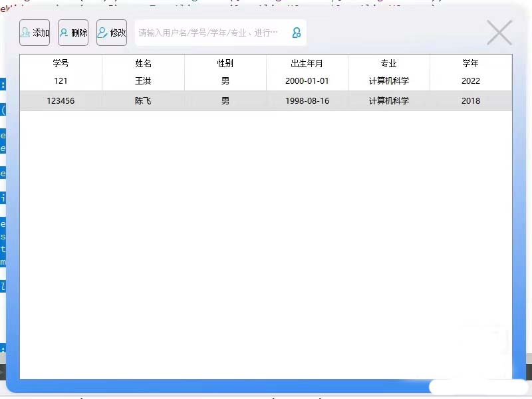The width and height of the screenshot is (532, 399).
Task: Select the name cell 陈飞
Action: coord(143,101)
